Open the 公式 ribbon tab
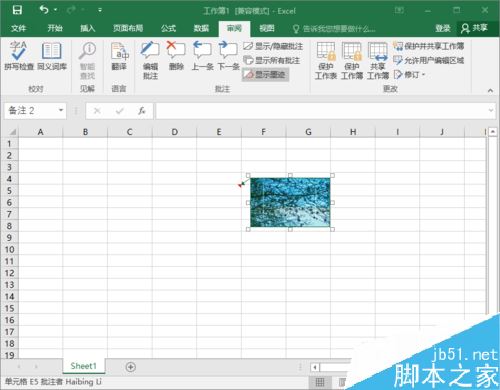The height and width of the screenshot is (390, 500). pyautogui.click(x=168, y=28)
